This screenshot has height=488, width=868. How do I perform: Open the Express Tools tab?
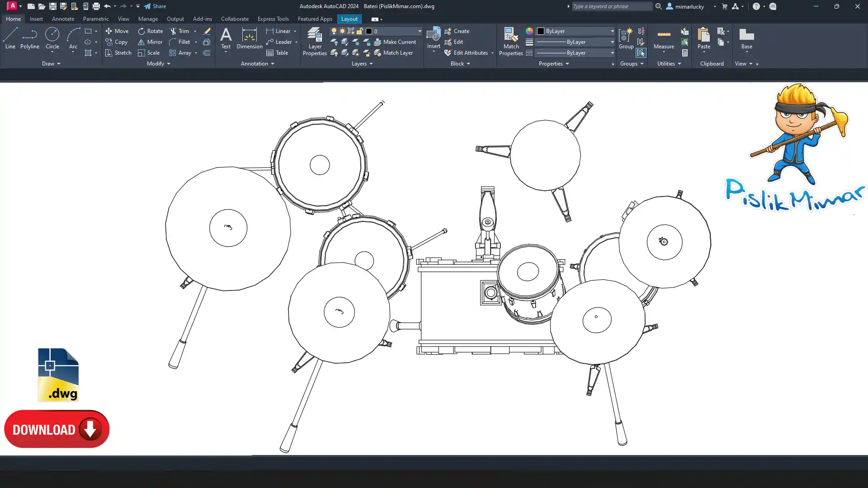coord(273,19)
